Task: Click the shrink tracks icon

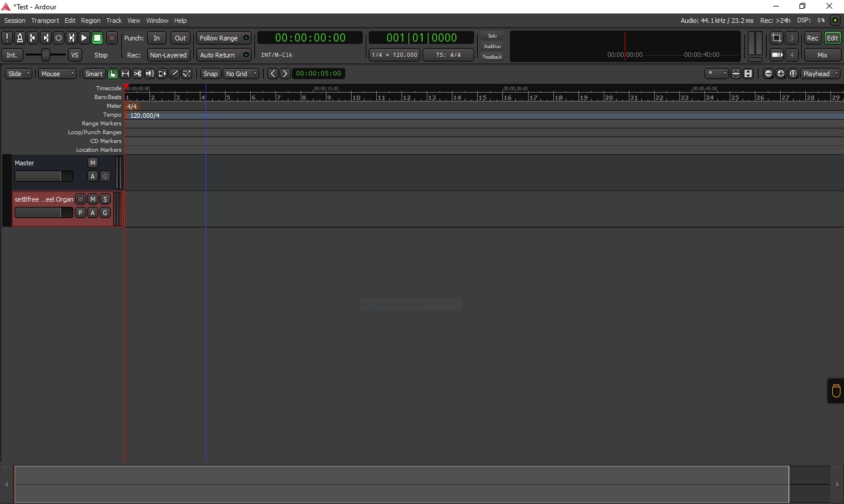Action: 736,74
